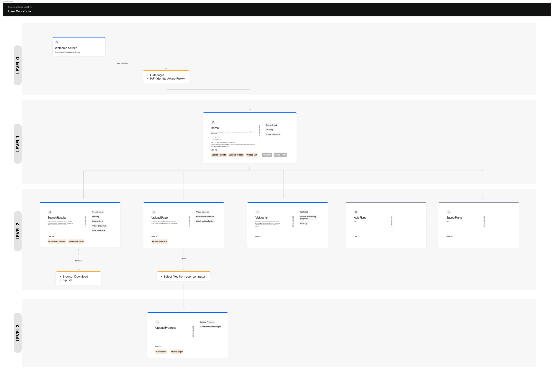Click the Home page tag in Upload Progress

[x=177, y=352]
